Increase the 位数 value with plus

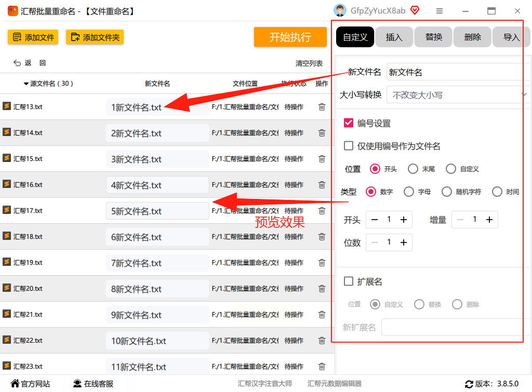pos(403,242)
